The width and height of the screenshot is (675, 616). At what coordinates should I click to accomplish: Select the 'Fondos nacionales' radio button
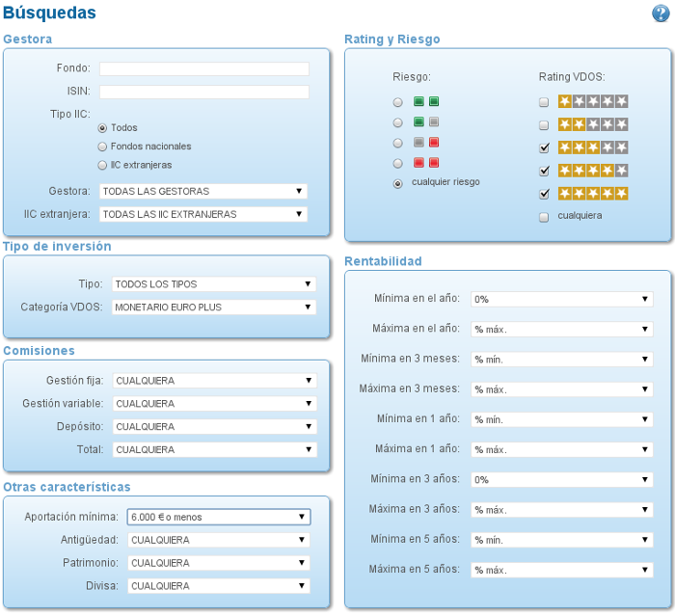[x=102, y=147]
